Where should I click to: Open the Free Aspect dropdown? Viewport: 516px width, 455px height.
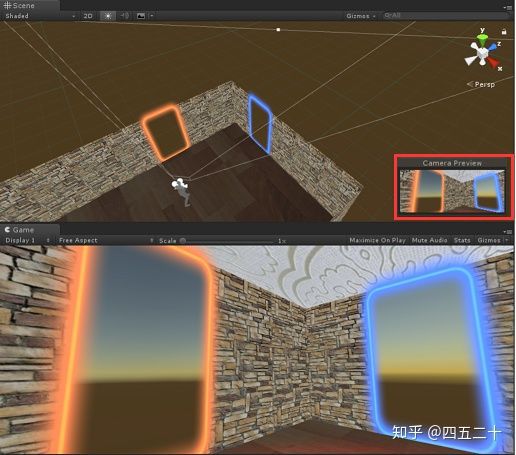[106, 240]
